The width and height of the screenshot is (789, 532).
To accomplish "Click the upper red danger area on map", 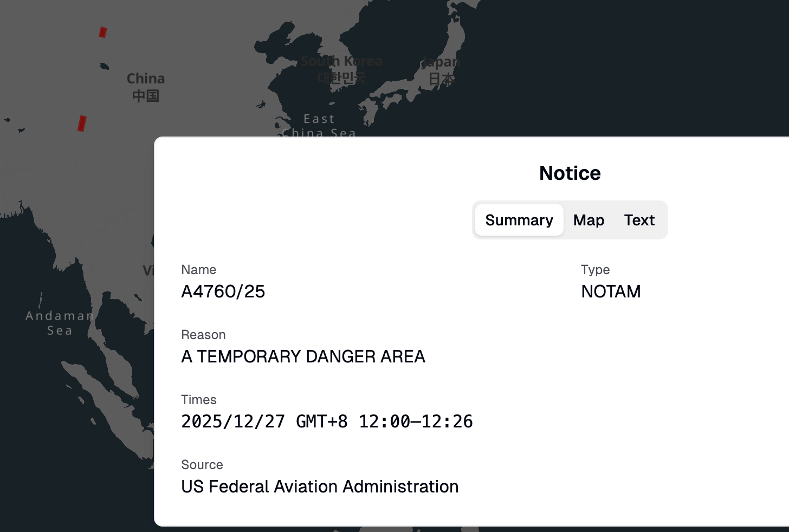I will 103,33.
